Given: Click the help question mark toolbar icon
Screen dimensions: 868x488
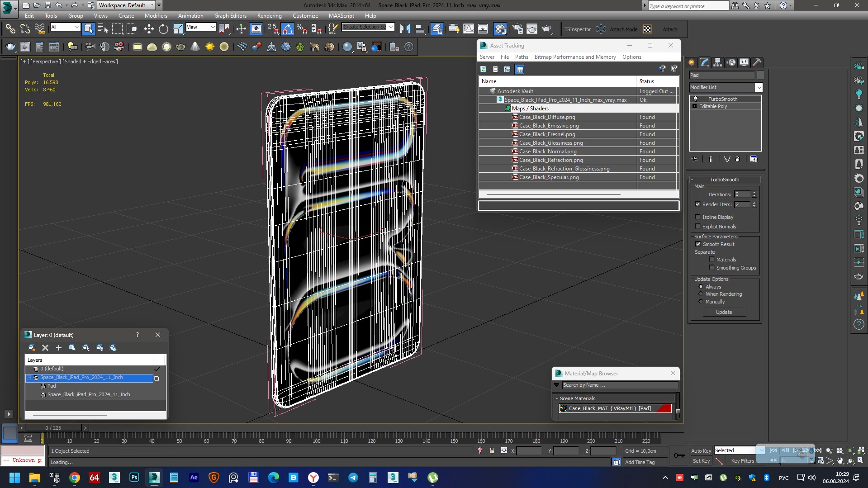Looking at the screenshot, I should coord(409,47).
